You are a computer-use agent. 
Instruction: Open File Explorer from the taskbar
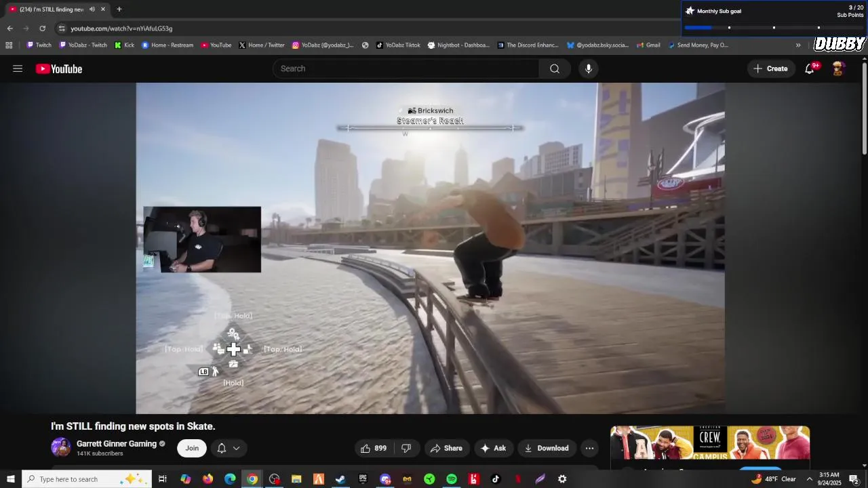tap(296, 479)
